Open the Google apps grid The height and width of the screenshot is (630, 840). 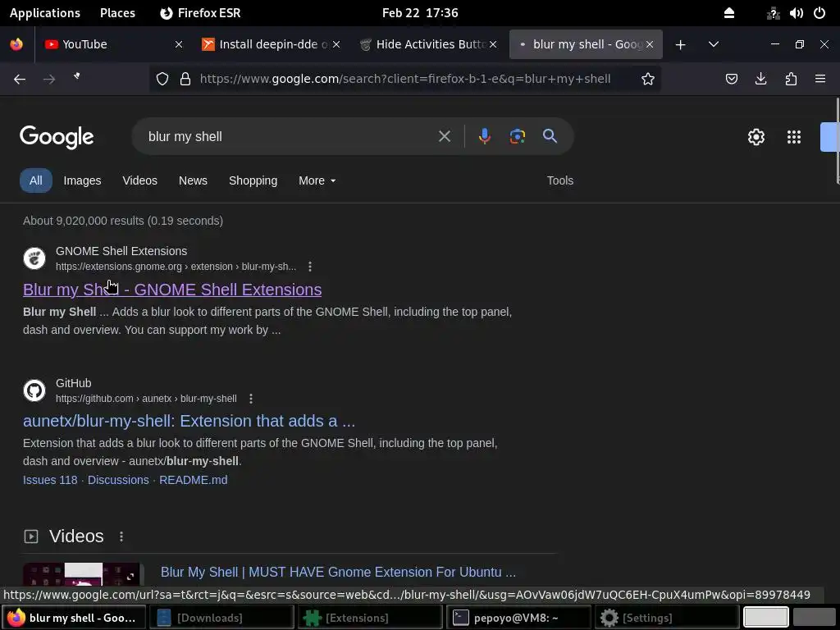click(794, 137)
